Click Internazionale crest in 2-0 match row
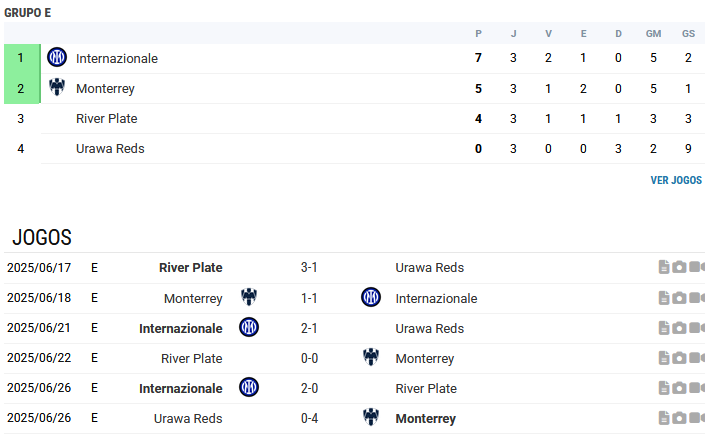This screenshot has height=434, width=705. pyautogui.click(x=249, y=387)
